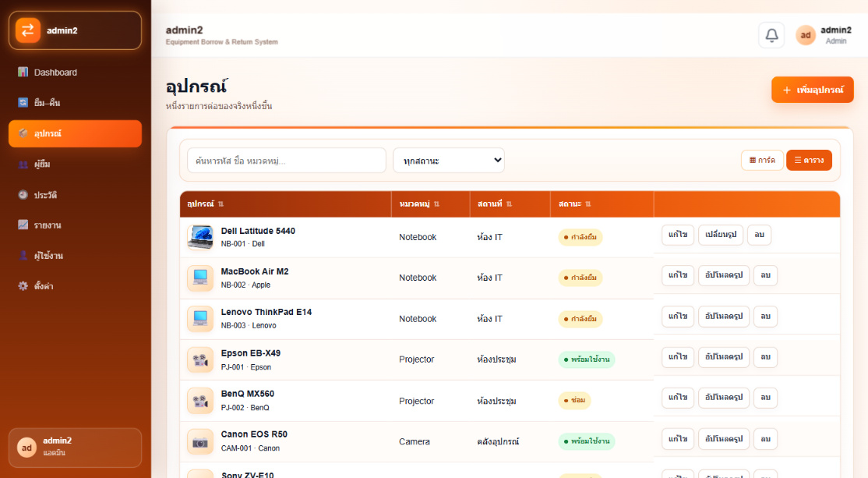The width and height of the screenshot is (868, 478).
Task: Click the Camera category cell for Canon EOS R50
Action: coord(414,441)
